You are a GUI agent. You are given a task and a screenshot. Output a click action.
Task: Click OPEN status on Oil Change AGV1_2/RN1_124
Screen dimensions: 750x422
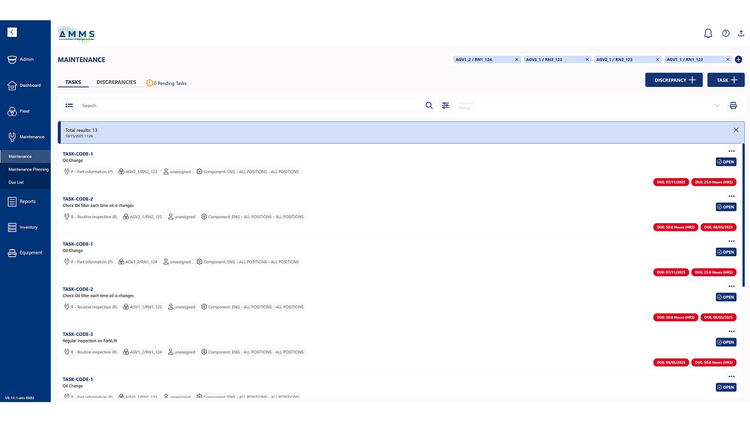point(726,252)
